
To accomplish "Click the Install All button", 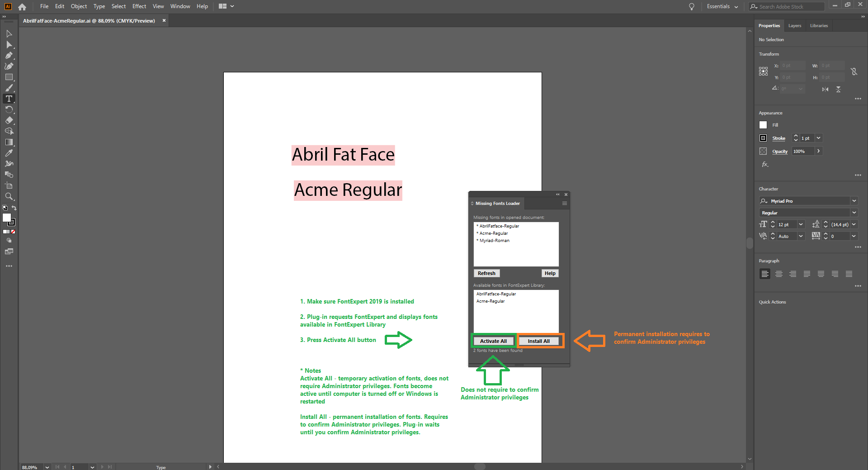I will click(x=538, y=341).
